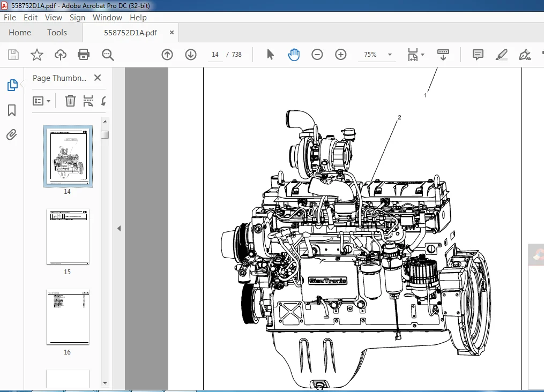Click the thumbnails scrollbar handle
Screen dimensions: 544x392
tap(105, 134)
